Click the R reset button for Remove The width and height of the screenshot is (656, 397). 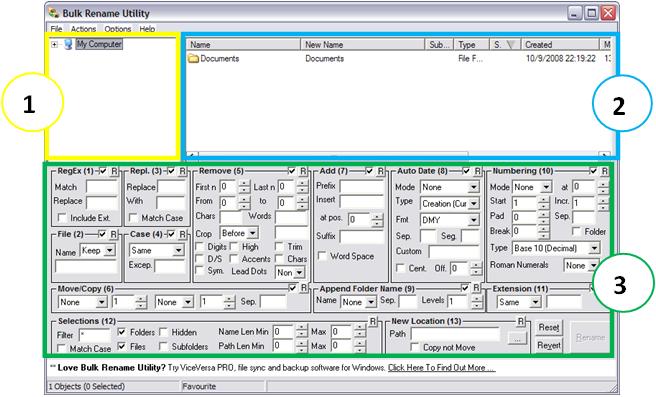tap(303, 171)
